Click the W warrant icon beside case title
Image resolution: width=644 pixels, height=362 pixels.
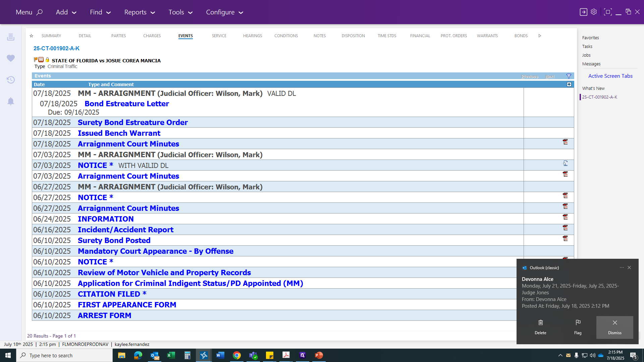click(41, 60)
